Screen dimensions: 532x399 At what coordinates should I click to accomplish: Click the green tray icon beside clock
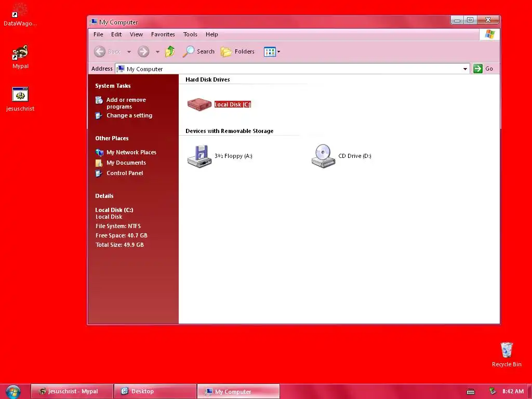[x=493, y=391]
